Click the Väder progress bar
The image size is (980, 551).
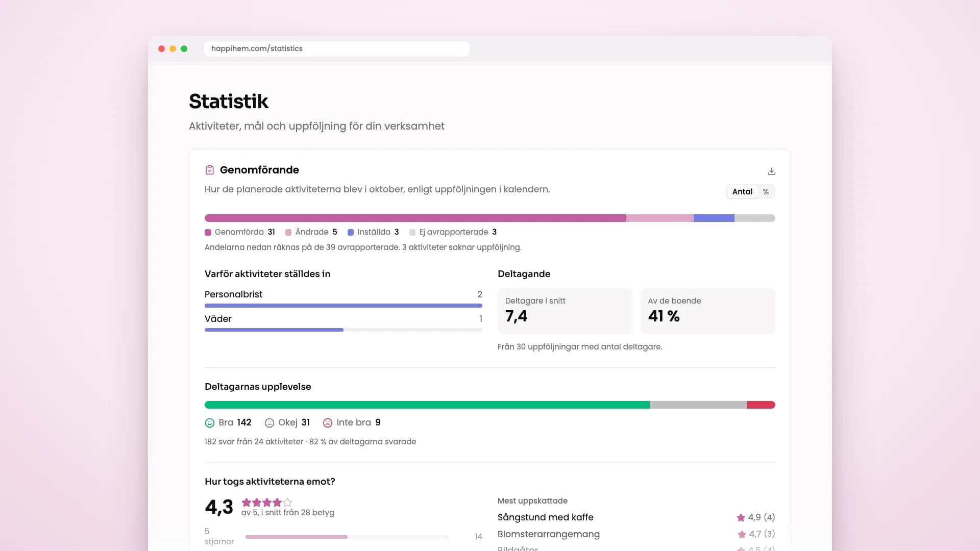(x=344, y=330)
